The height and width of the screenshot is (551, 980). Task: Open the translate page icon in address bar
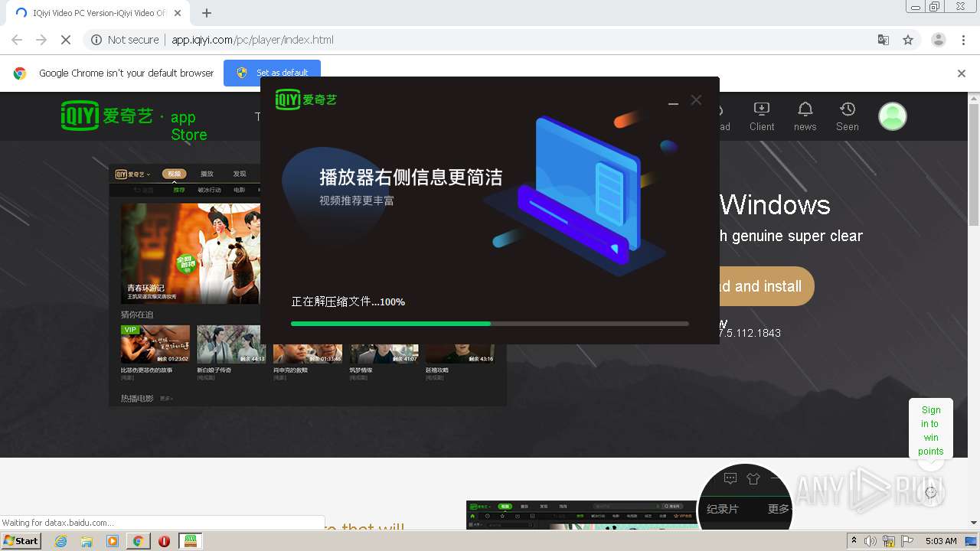point(884,40)
